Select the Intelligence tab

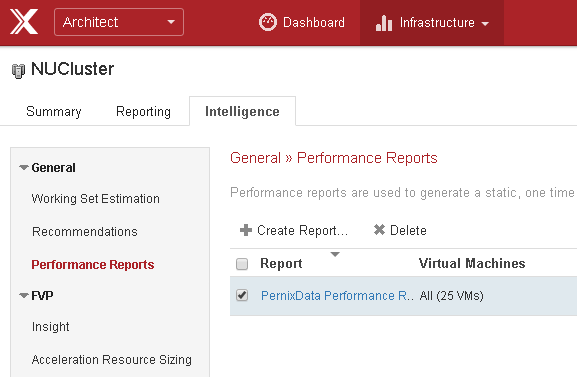tap(242, 111)
